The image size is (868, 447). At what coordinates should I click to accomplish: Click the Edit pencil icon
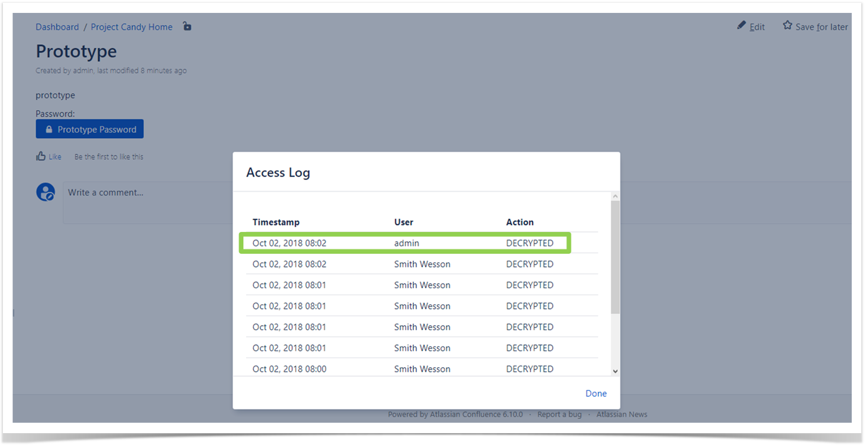point(741,25)
